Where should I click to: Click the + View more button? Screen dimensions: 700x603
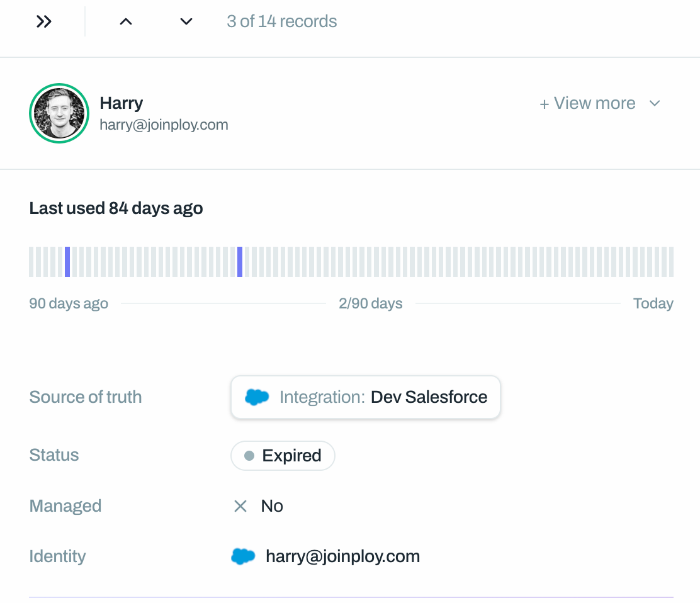588,103
